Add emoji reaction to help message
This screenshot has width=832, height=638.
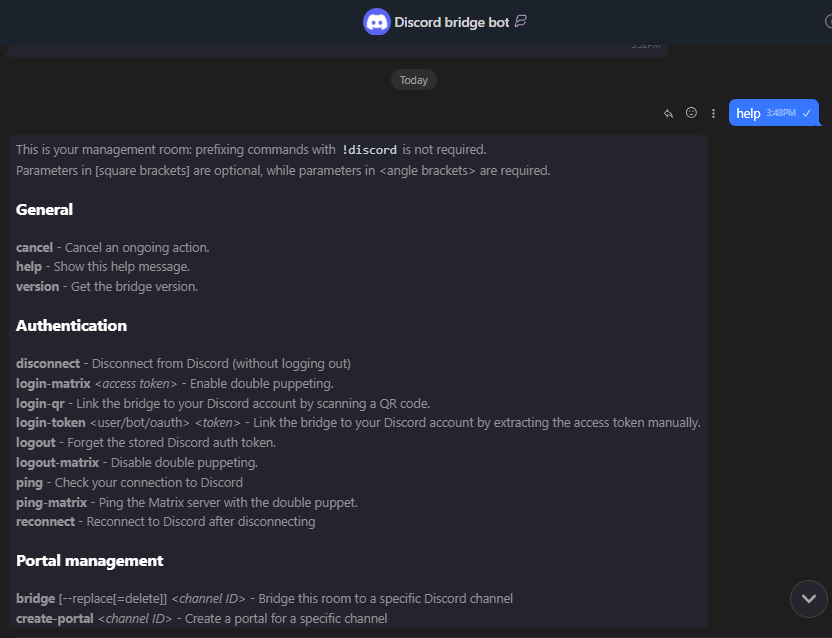[691, 113]
